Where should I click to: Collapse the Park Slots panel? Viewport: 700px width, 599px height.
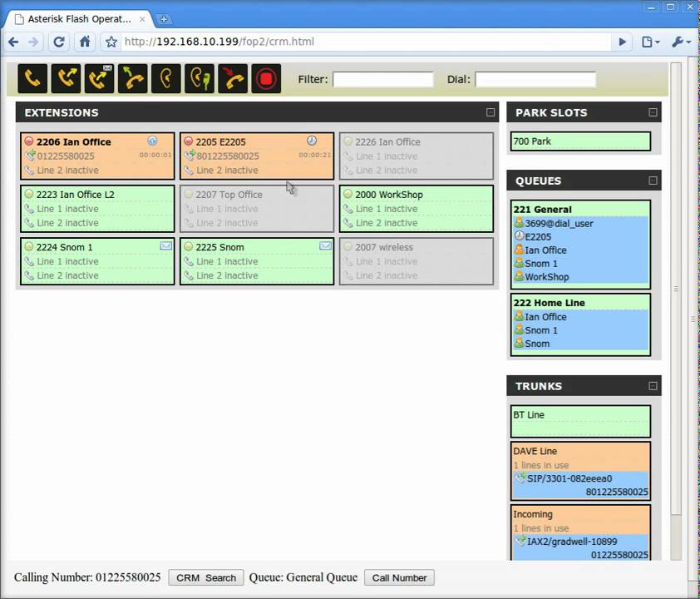click(x=653, y=112)
